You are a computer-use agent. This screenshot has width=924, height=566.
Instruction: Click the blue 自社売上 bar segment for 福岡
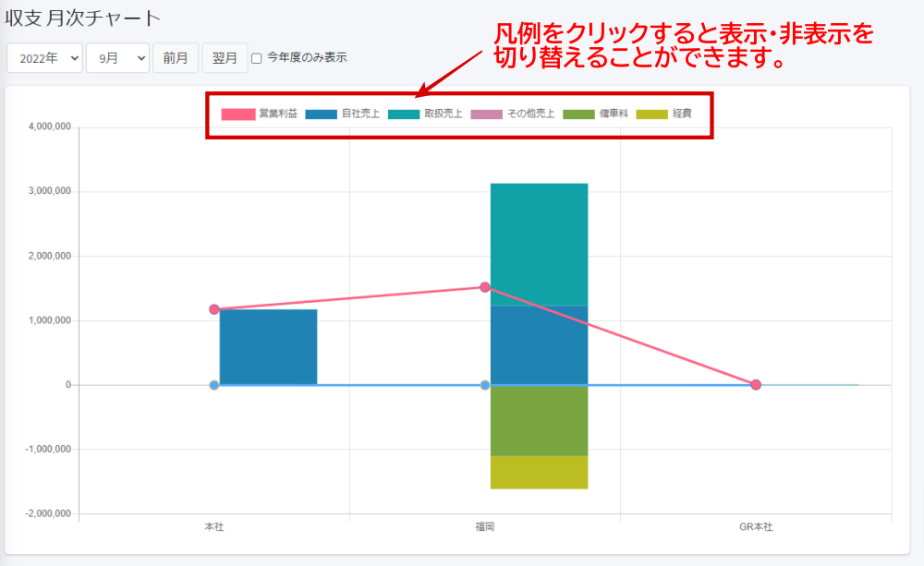coord(539,343)
